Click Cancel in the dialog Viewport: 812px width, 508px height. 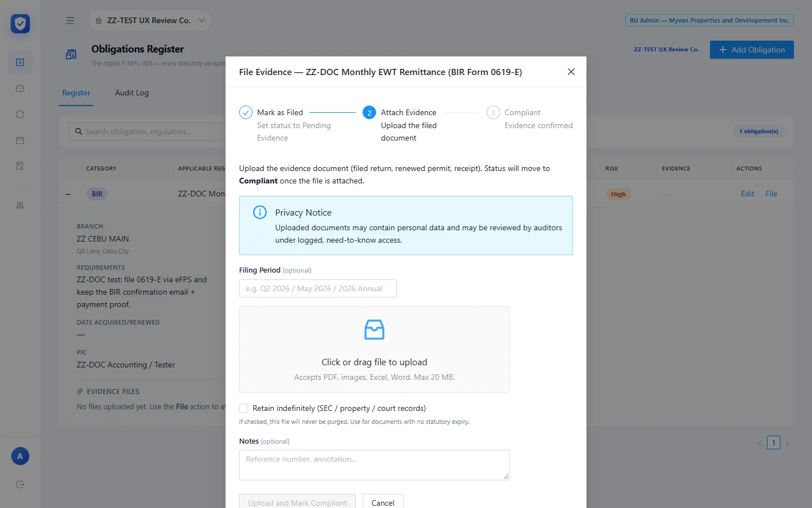pos(383,502)
